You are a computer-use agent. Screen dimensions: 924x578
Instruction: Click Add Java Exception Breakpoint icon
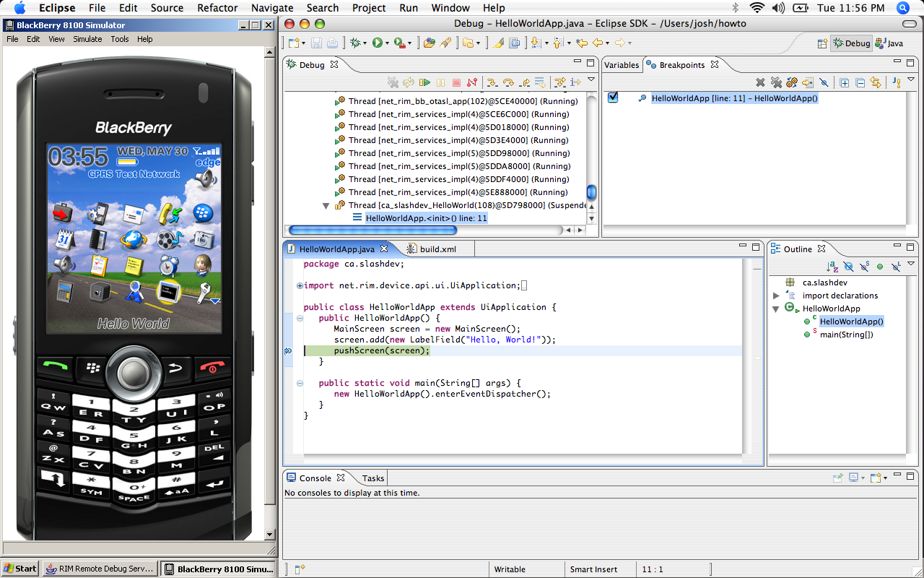point(897,82)
